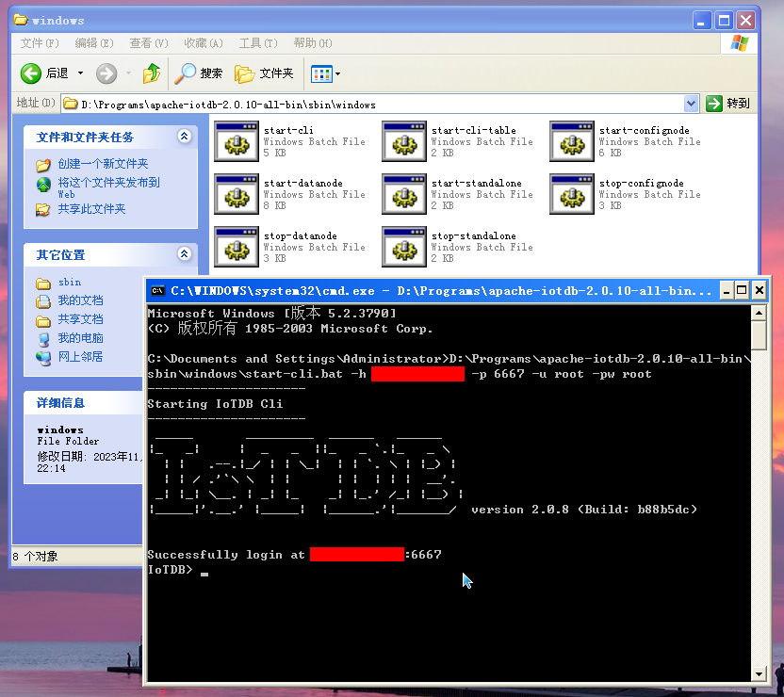The height and width of the screenshot is (697, 784).
Task: Open 我的文档 link
Action: (x=80, y=300)
